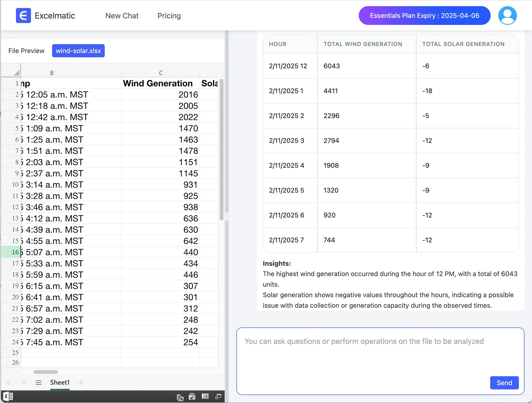
Task: Open the Excelmatic logo icon
Action: tap(23, 15)
